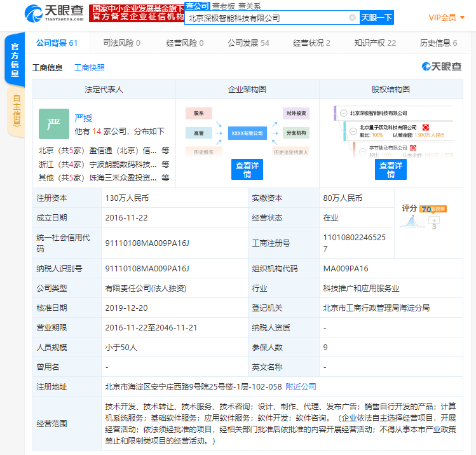Click the 对外投资 node in structure chart
The height and width of the screenshot is (455, 476).
click(296, 113)
